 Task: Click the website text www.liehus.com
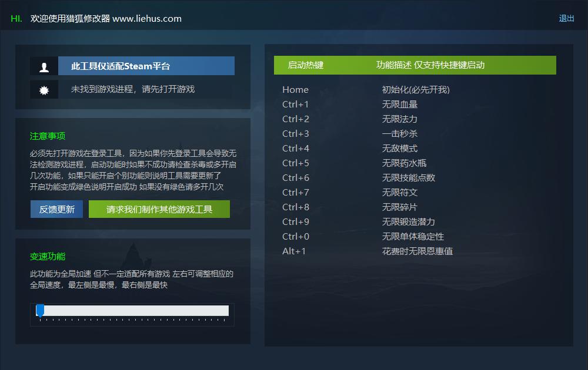[147, 18]
